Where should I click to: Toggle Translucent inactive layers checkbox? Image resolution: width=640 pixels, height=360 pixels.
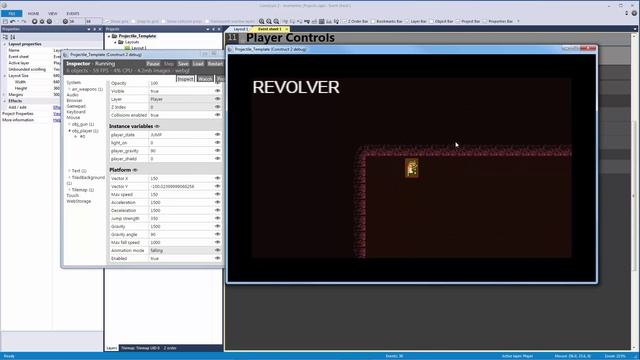click(x=207, y=21)
